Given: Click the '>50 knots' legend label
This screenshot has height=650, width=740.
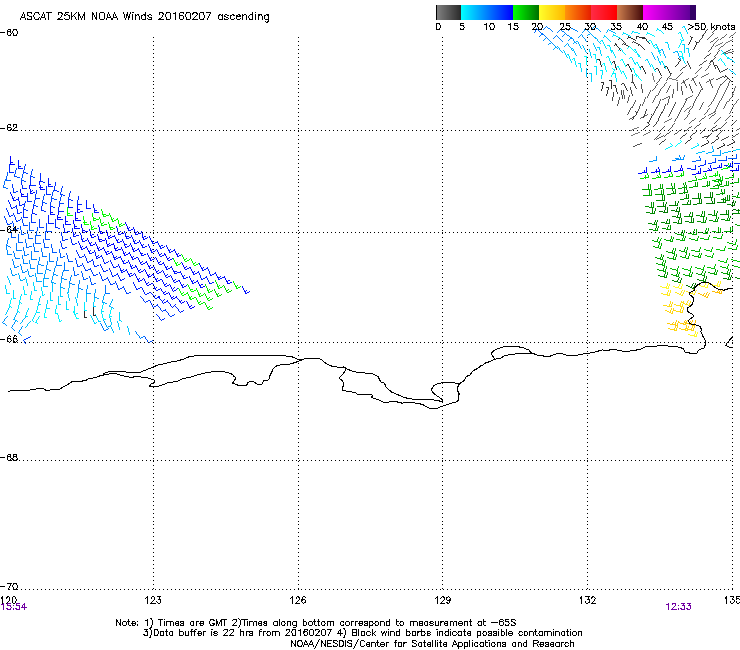Looking at the screenshot, I should [711, 26].
